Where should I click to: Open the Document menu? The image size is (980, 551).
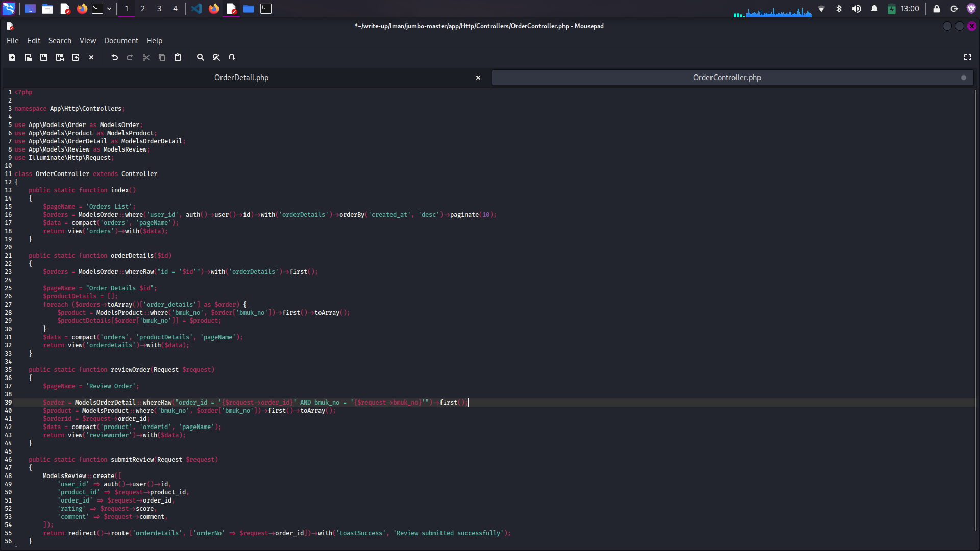[121, 41]
